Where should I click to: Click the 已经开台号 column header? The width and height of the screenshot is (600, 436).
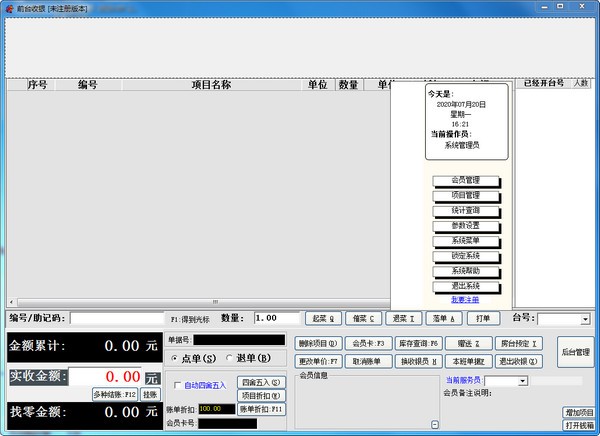point(544,83)
